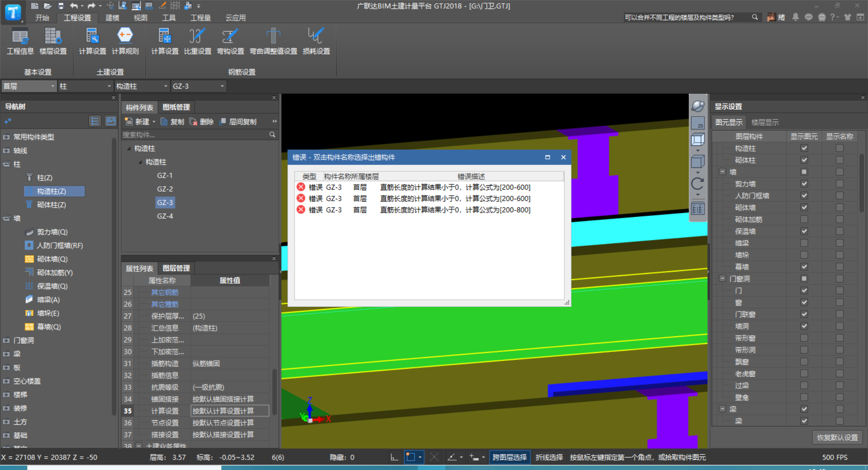Click 计算设置 property value cell
The image size is (868, 470).
[230, 411]
